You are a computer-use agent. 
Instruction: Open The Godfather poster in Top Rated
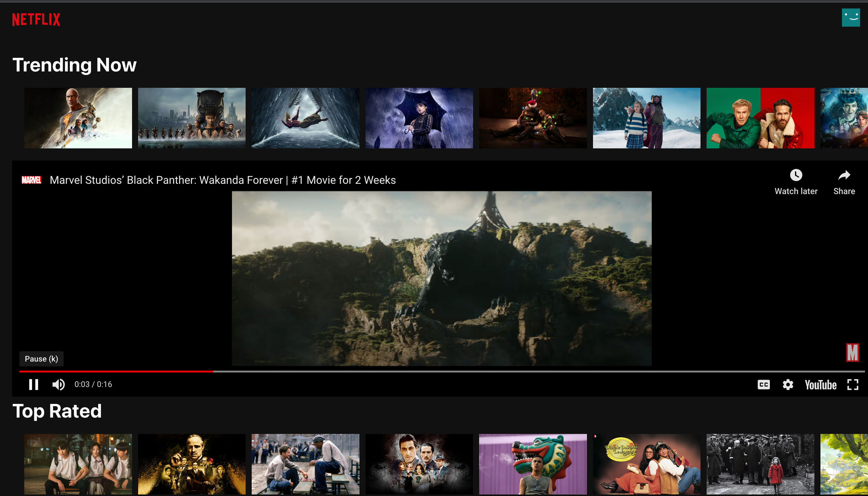coord(191,464)
